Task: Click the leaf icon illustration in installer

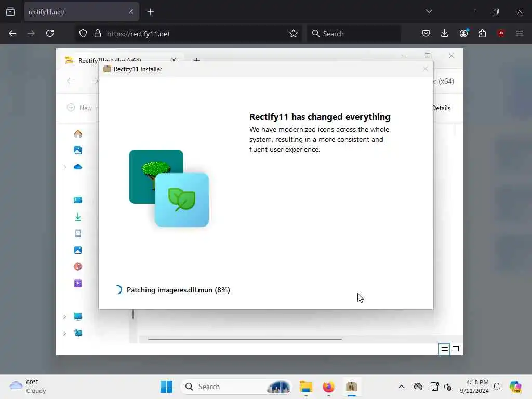Action: (x=181, y=200)
